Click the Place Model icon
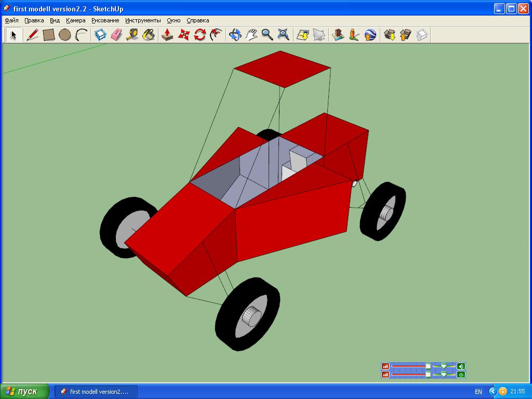This screenshot has height=399, width=532. [x=338, y=35]
